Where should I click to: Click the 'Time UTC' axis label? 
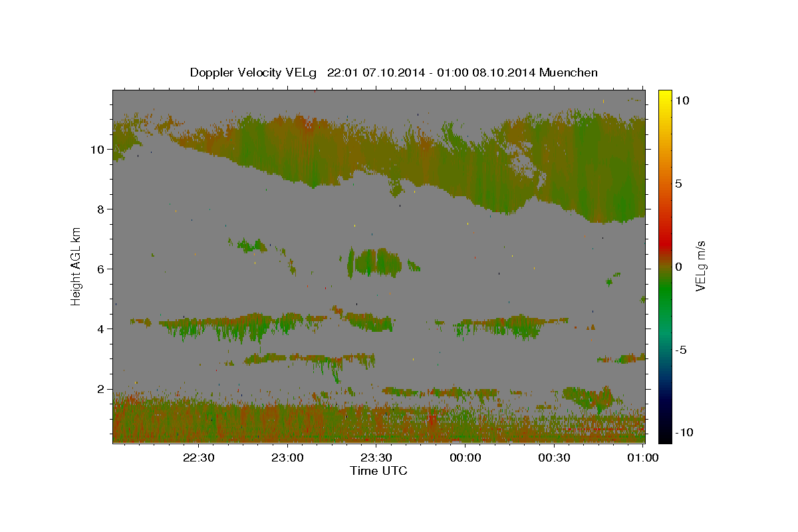pos(378,471)
